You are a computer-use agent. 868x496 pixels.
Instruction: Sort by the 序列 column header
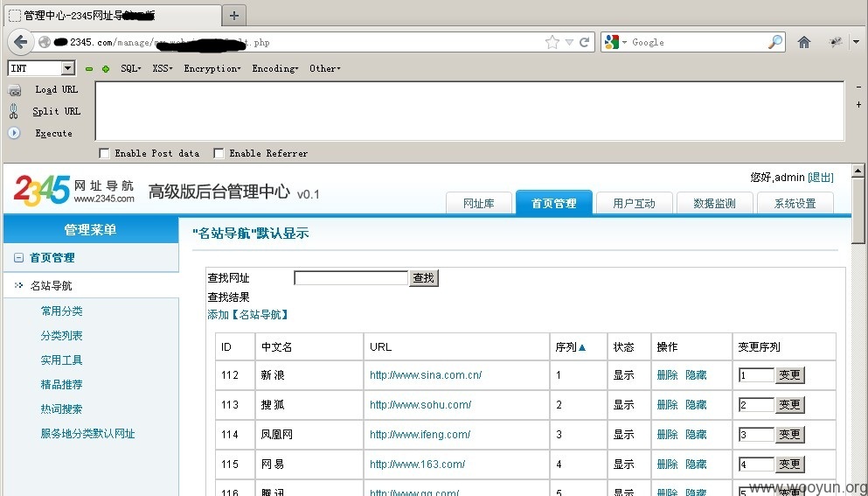[570, 347]
